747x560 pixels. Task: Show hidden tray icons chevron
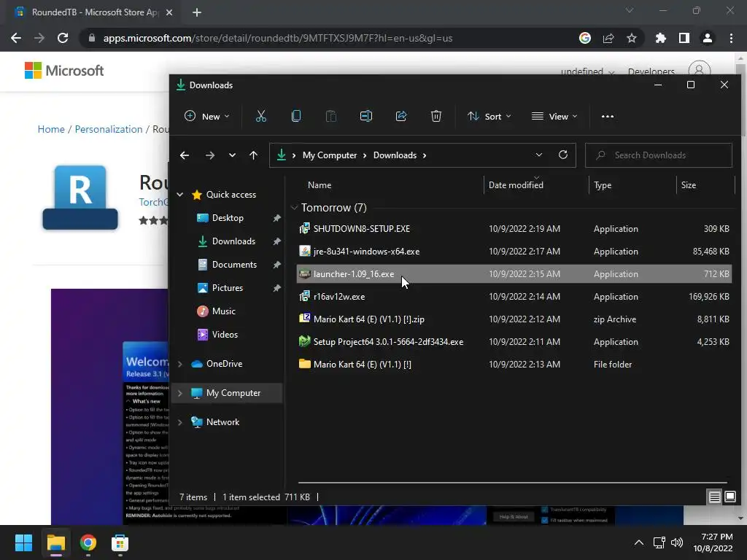(x=639, y=542)
